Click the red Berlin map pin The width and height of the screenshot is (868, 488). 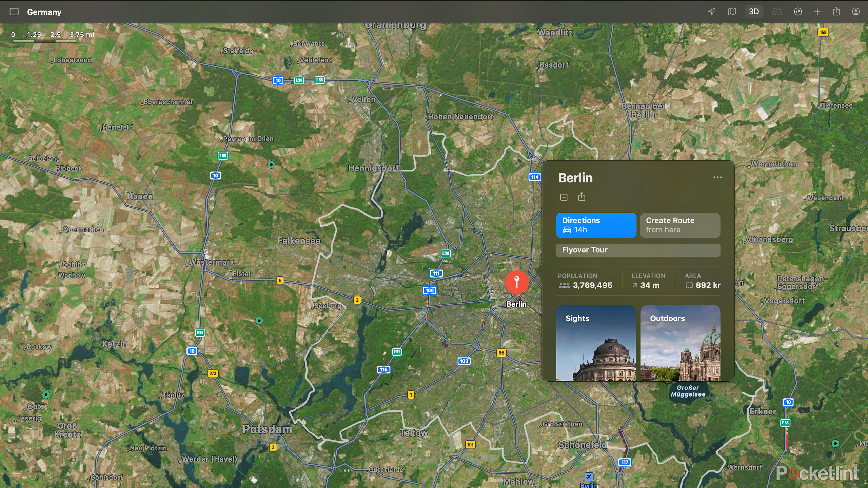point(517,282)
